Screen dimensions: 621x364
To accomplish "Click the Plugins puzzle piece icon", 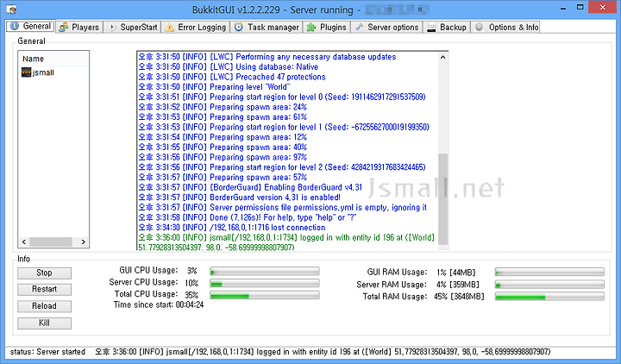I will pyautogui.click(x=311, y=28).
